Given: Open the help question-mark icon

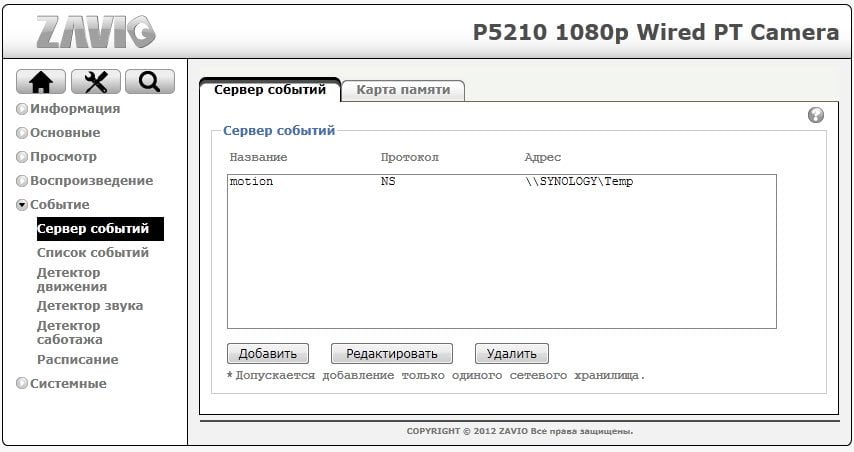Looking at the screenshot, I should pyautogui.click(x=815, y=115).
